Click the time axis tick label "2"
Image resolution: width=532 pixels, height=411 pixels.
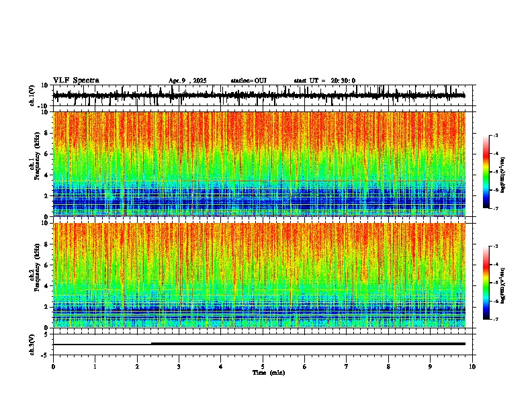[x=137, y=367]
